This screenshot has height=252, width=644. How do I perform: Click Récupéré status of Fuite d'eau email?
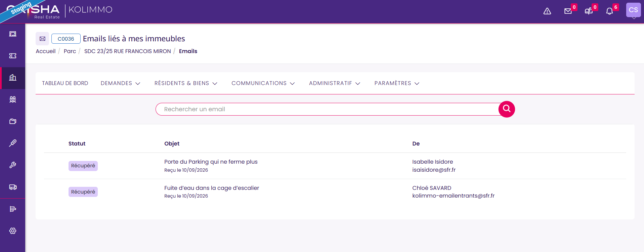(83, 192)
